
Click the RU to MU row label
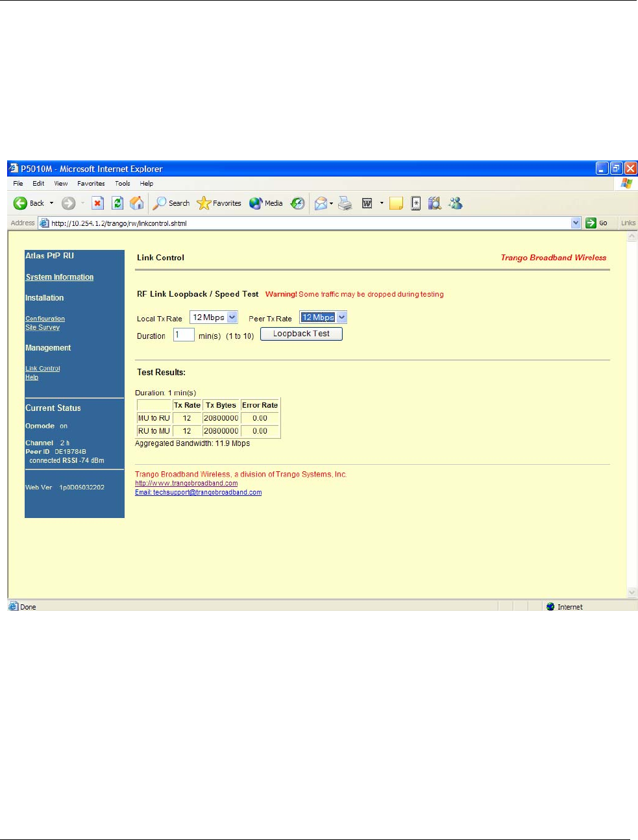pyautogui.click(x=154, y=431)
